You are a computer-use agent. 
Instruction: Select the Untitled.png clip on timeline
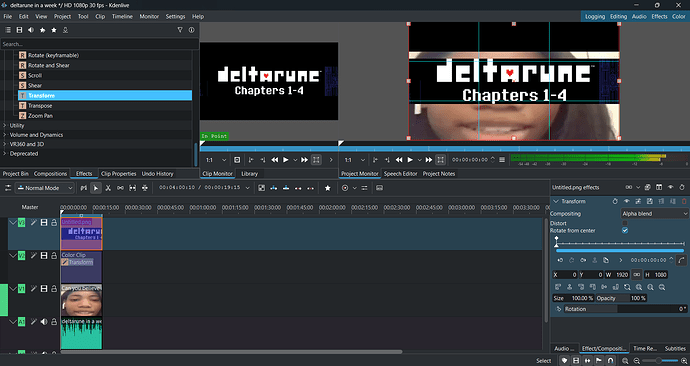pos(81,234)
